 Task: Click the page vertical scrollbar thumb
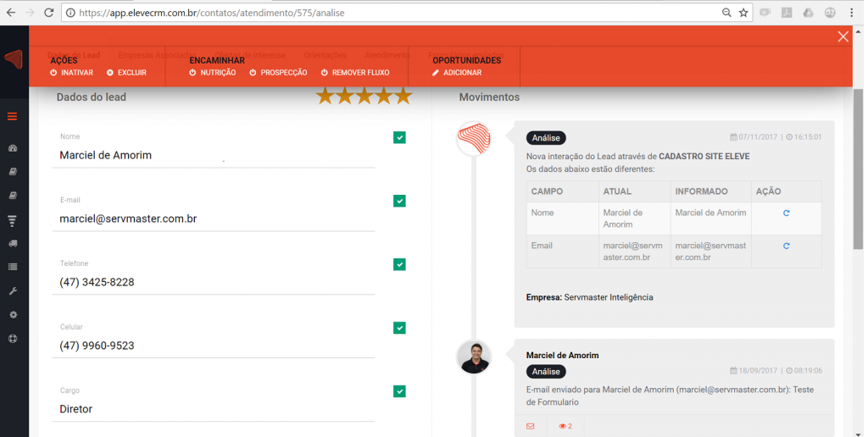pyautogui.click(x=858, y=169)
